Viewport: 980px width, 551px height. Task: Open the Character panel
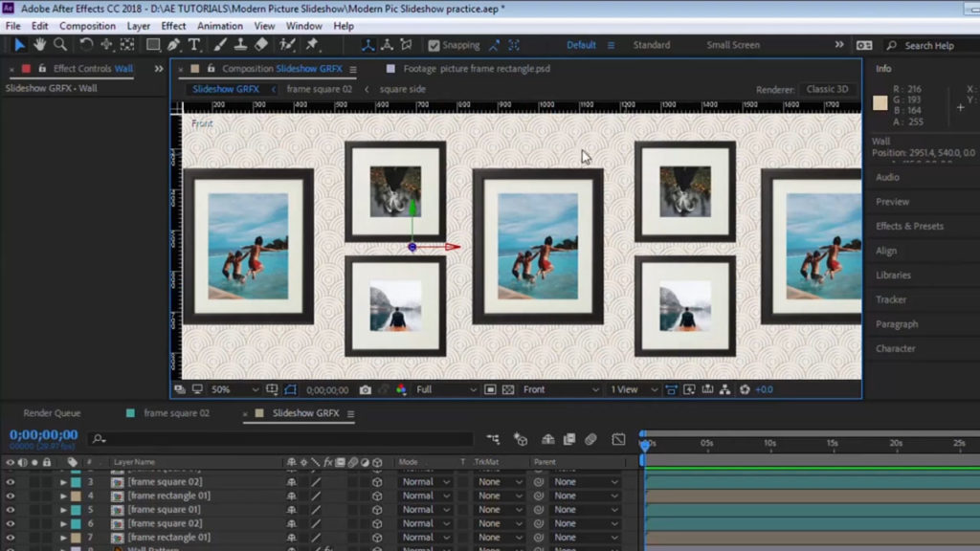click(895, 348)
